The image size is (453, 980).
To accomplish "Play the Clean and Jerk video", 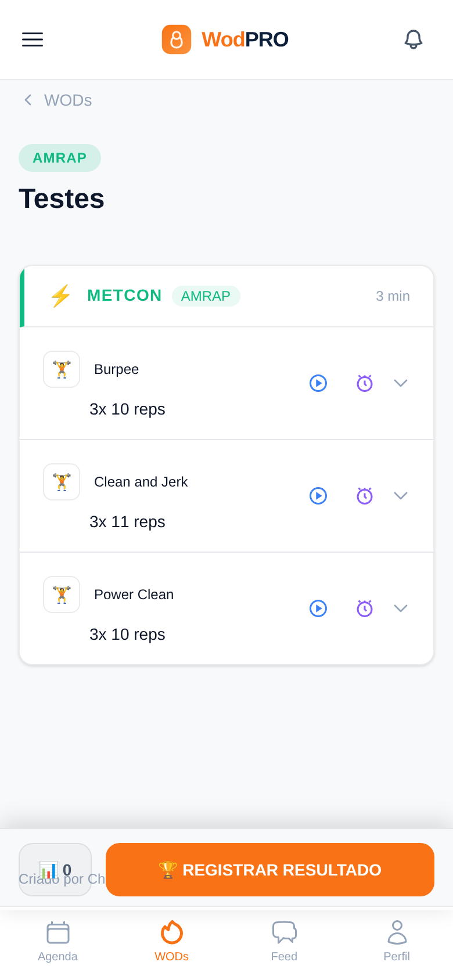I will [x=318, y=496].
